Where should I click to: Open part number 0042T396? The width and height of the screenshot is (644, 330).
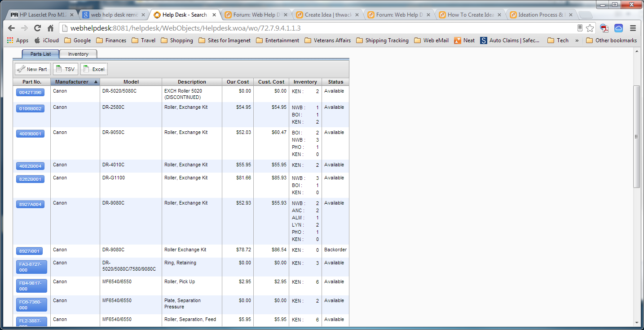tap(30, 92)
